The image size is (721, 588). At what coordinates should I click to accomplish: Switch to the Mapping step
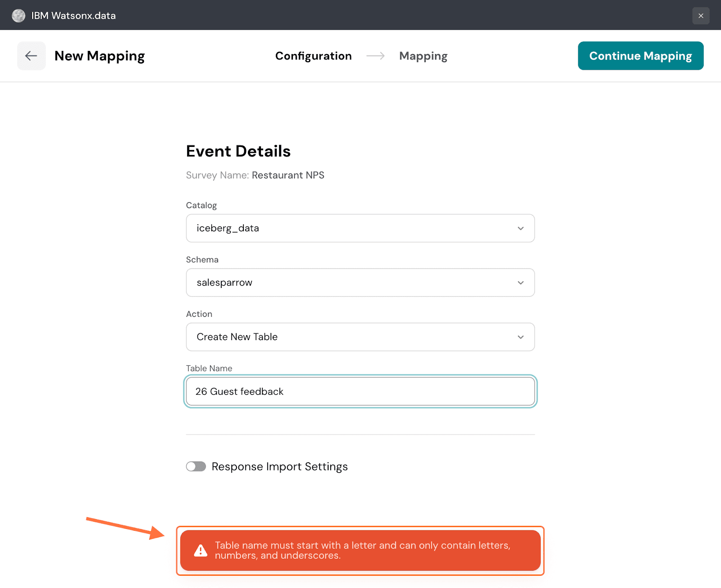click(x=423, y=56)
